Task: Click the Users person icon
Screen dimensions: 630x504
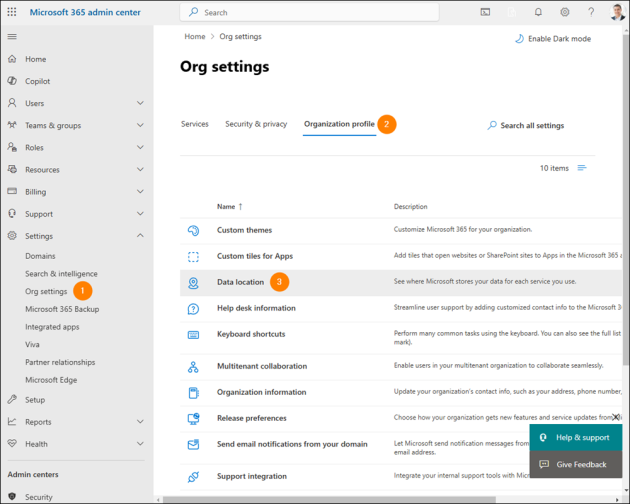Action: [x=12, y=103]
